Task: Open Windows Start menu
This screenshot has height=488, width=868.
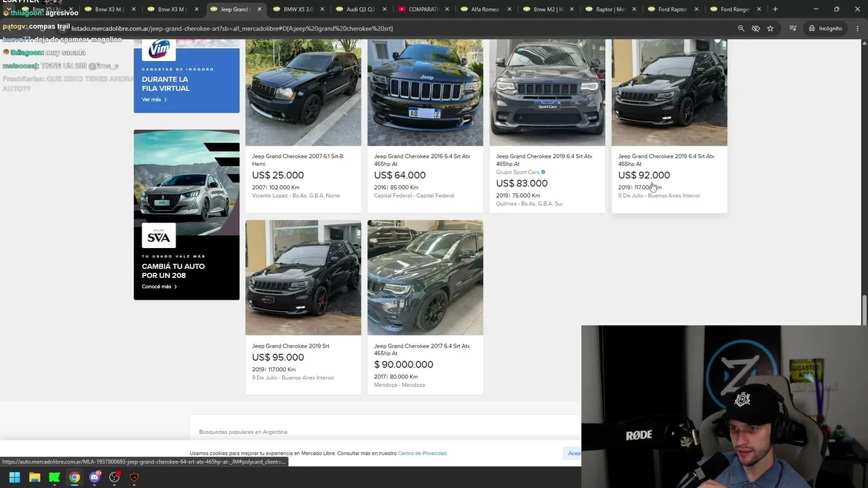Action: tap(14, 477)
